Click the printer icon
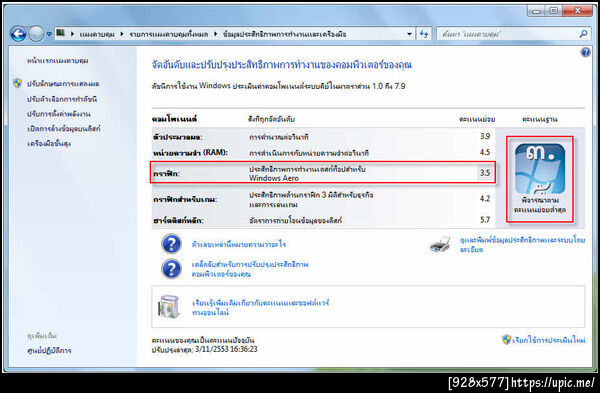 (440, 245)
